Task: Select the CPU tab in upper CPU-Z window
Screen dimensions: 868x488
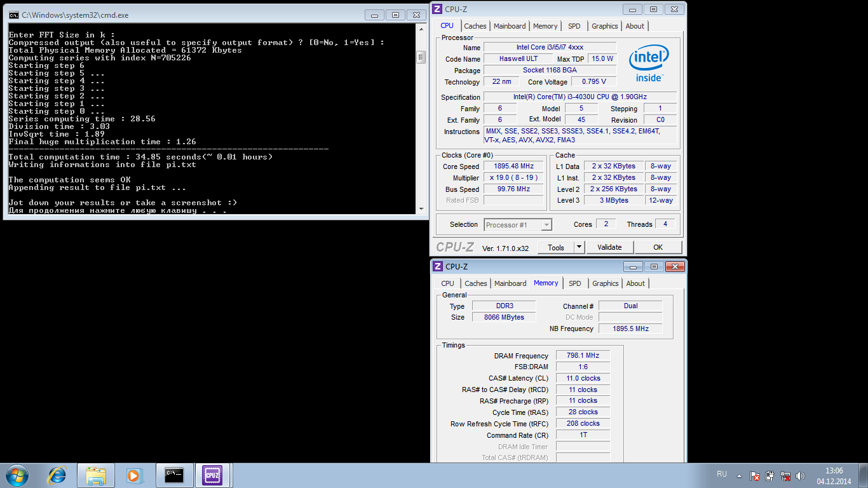Action: point(447,25)
